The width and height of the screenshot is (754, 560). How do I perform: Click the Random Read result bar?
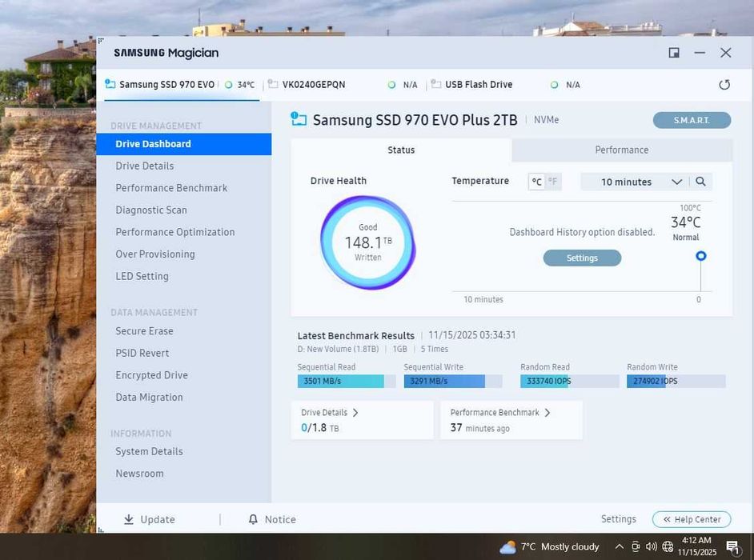(570, 381)
